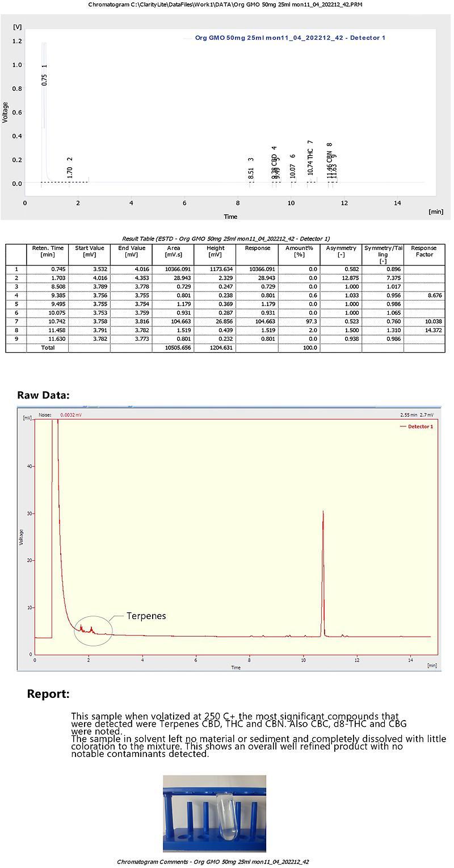This screenshot has width=454, height=868.
Task: Select the Response Factor column header
Action: point(424,251)
